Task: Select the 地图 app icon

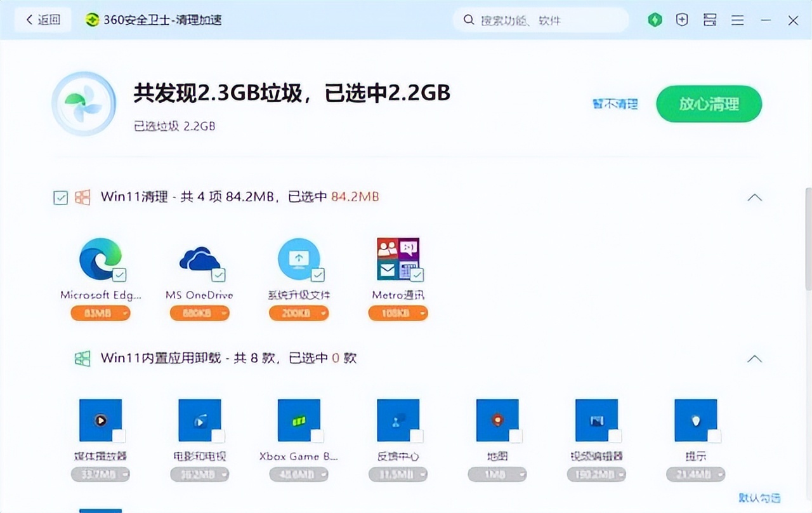Action: [x=497, y=419]
